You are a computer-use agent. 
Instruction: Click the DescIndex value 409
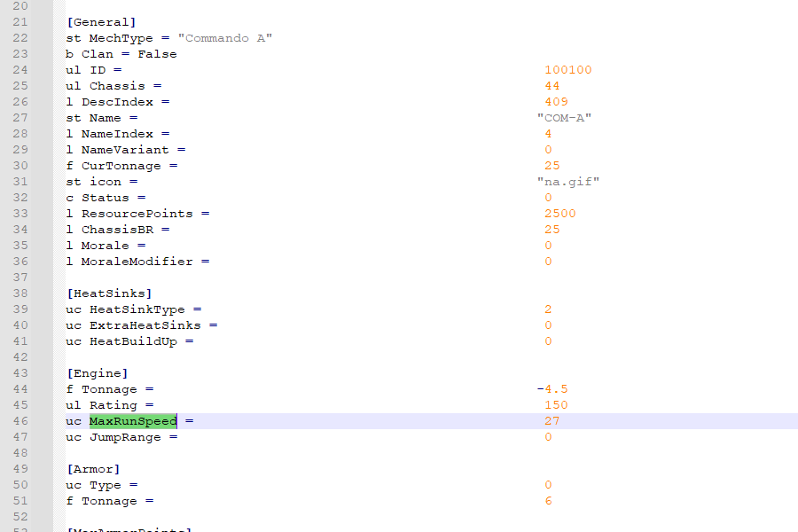click(x=556, y=102)
